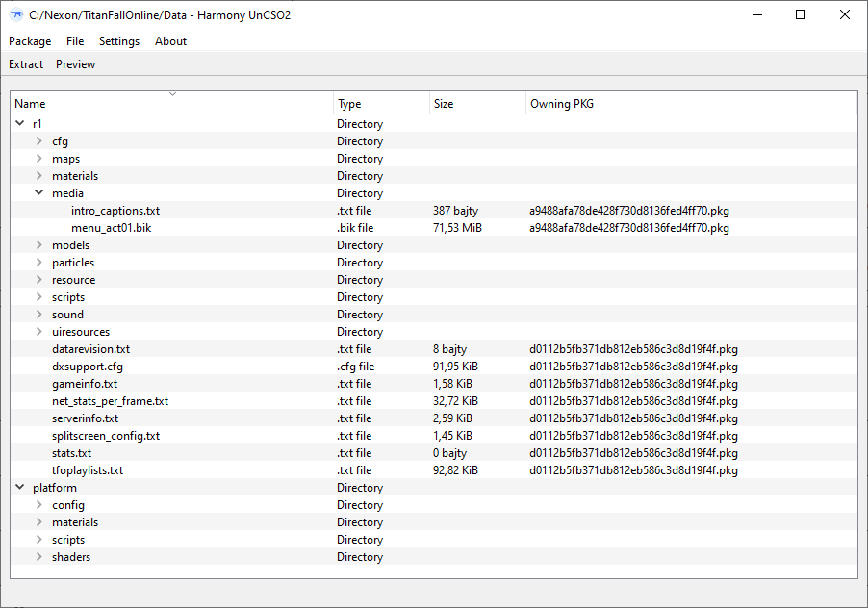Select the dxsupport.cfg file
Image resolution: width=868 pixels, height=608 pixels.
[89, 366]
